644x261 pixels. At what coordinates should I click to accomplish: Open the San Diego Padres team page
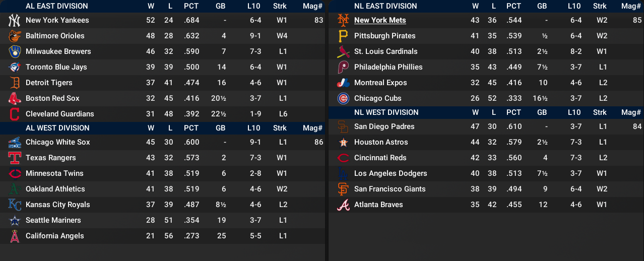(x=384, y=127)
